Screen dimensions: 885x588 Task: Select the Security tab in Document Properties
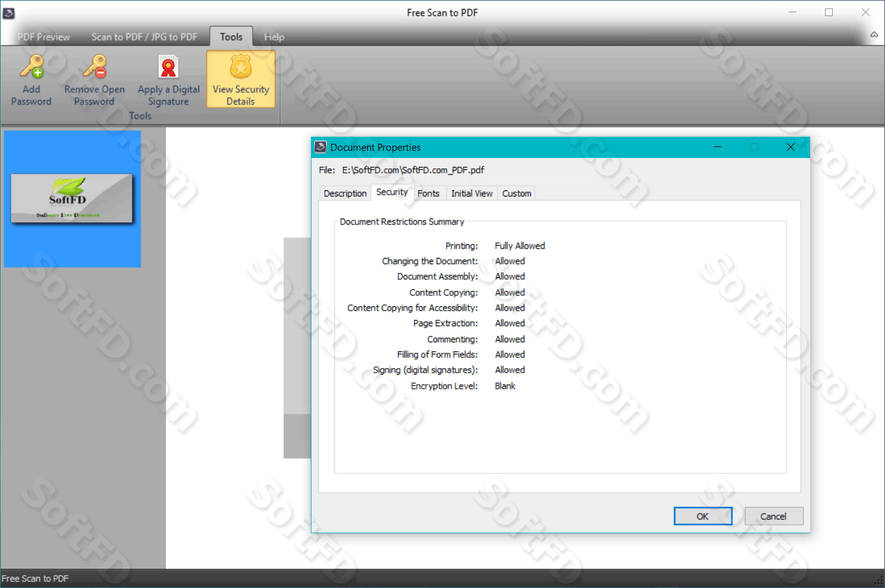392,192
